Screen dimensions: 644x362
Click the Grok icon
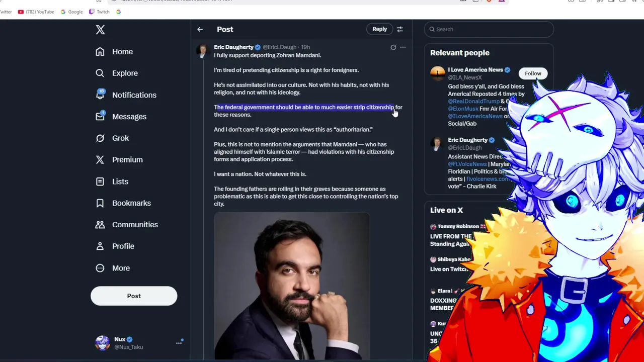click(100, 138)
